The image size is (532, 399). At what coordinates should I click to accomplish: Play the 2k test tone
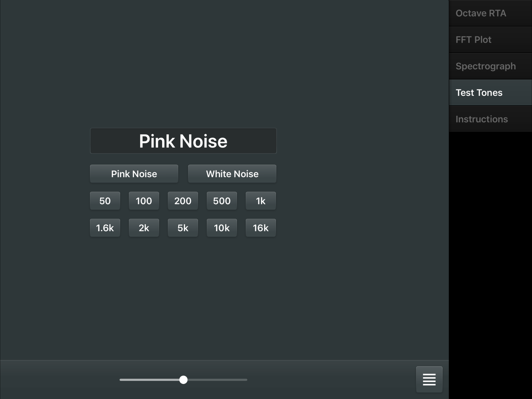click(144, 228)
